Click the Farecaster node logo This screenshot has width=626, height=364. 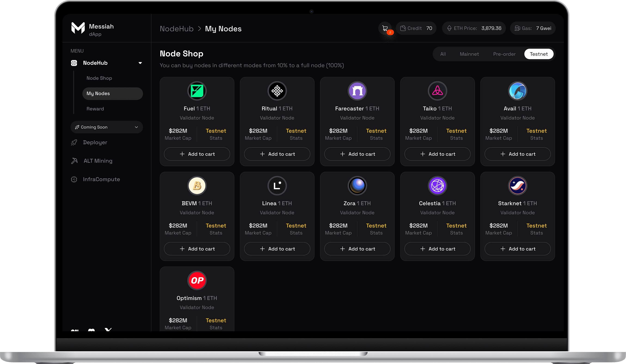point(357,91)
